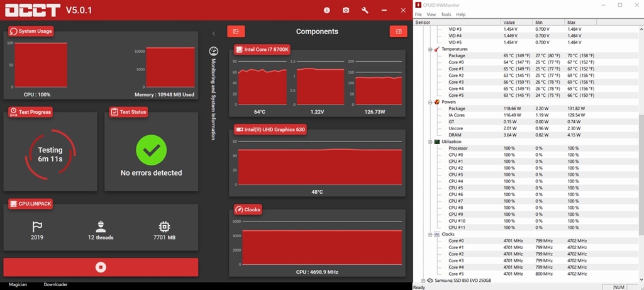Click the red button right of Components
This screenshot has width=644, height=290.
click(398, 31)
